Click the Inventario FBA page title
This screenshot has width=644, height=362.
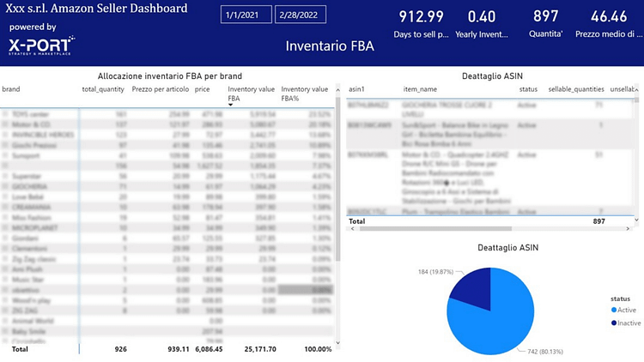click(330, 46)
